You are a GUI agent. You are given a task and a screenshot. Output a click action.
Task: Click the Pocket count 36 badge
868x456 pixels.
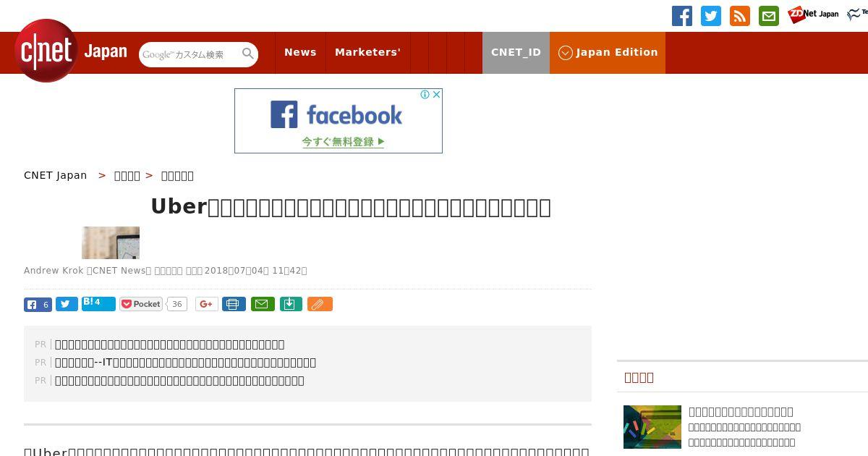tap(176, 304)
